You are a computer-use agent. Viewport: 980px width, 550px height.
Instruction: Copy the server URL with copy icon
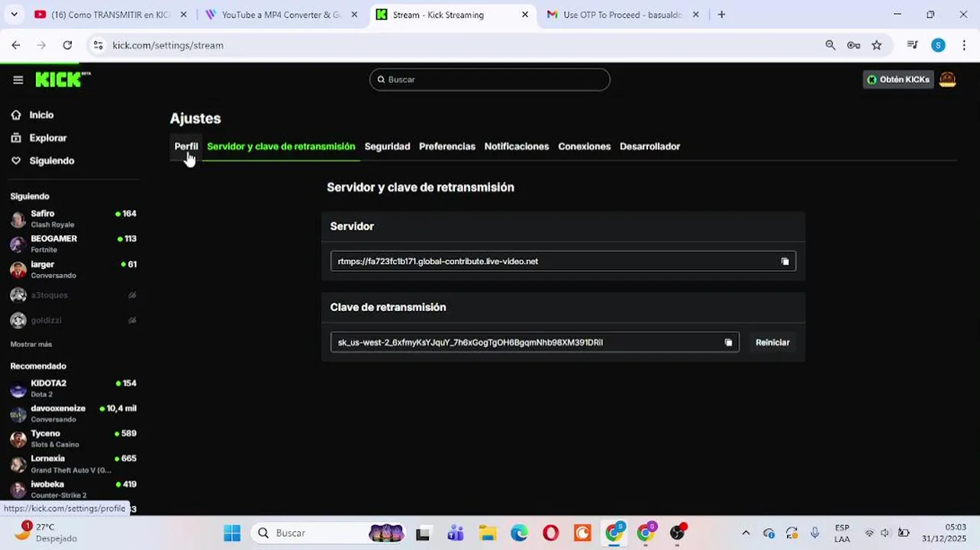click(785, 261)
